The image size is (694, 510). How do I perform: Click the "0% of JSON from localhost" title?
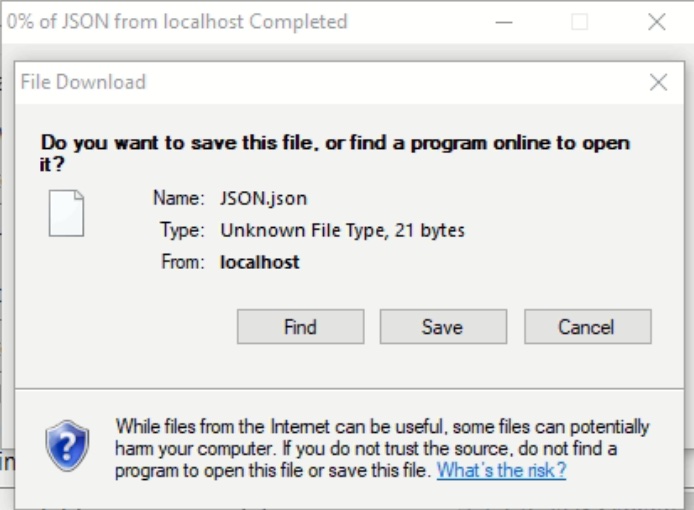pyautogui.click(x=177, y=22)
